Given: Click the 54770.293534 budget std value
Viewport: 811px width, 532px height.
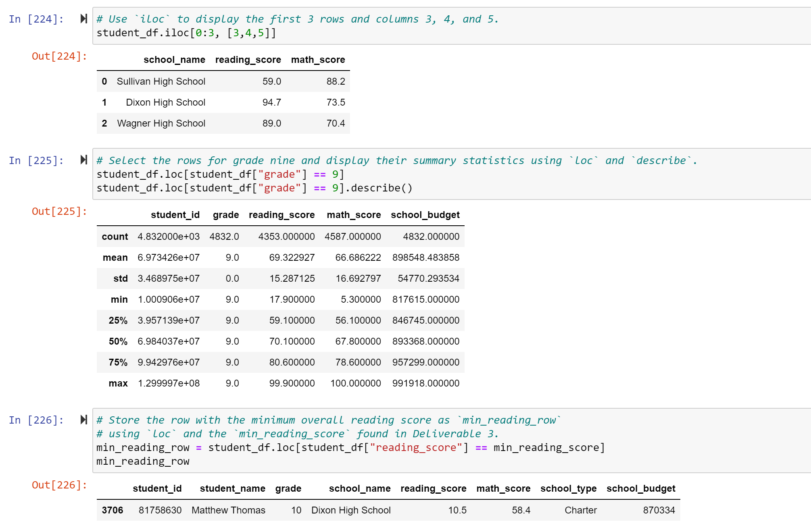Looking at the screenshot, I should click(428, 278).
